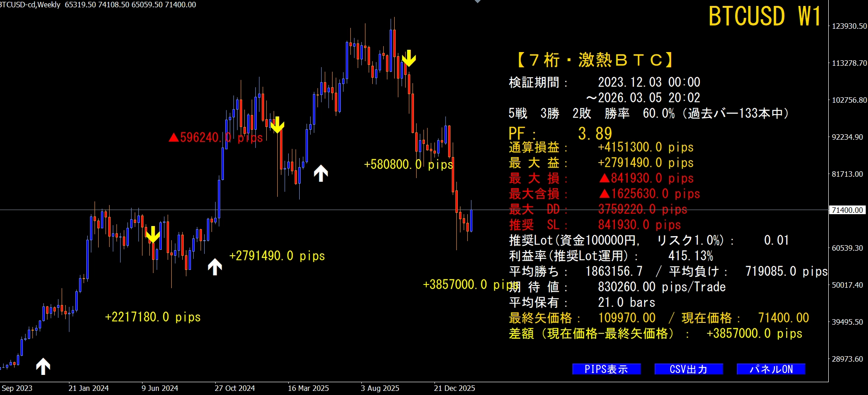Toggle the パネルON button
The width and height of the screenshot is (868, 395).
point(771,369)
